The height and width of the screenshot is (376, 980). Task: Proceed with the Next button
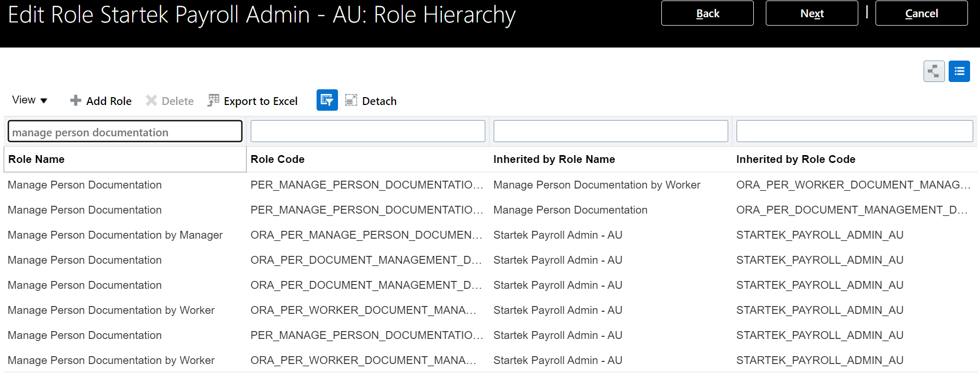pyautogui.click(x=812, y=14)
